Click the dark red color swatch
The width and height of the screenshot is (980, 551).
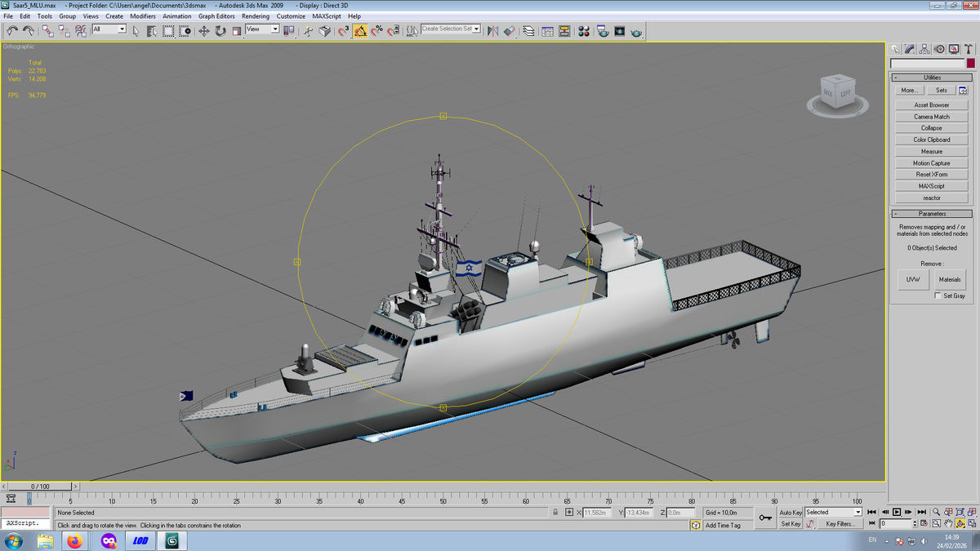[x=970, y=64]
